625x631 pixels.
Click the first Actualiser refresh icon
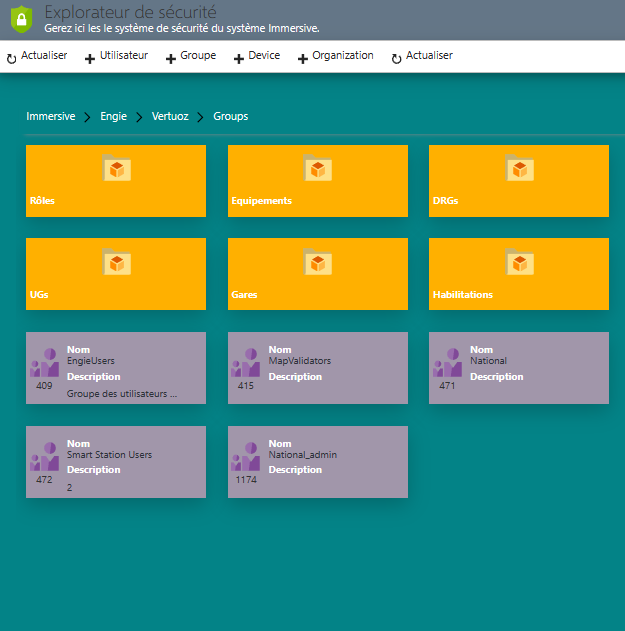[12, 59]
